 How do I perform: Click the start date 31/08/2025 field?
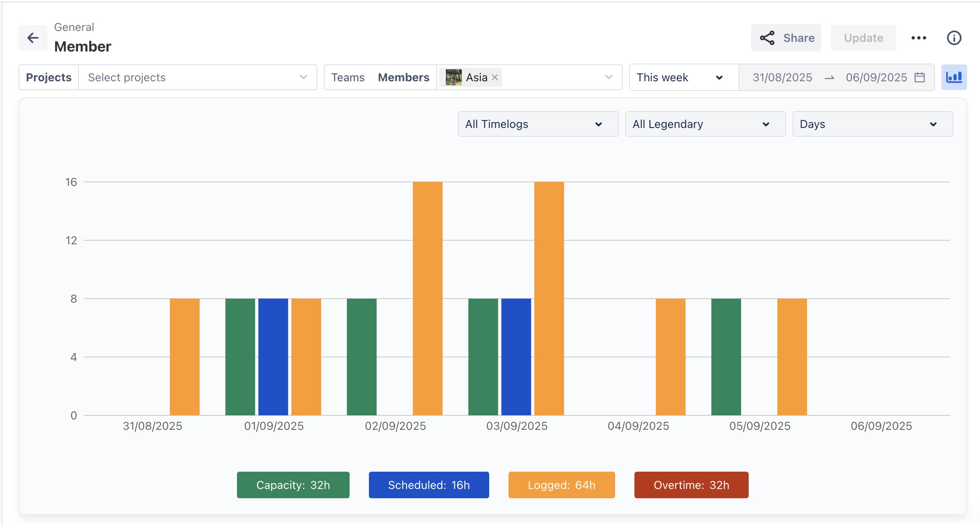coord(782,77)
